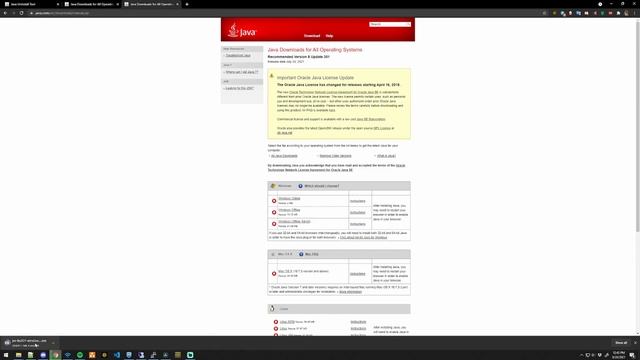Image resolution: width=640 pixels, height=360 pixels.
Task: Switch to the second Java Downloads tab
Action: [x=91, y=4]
